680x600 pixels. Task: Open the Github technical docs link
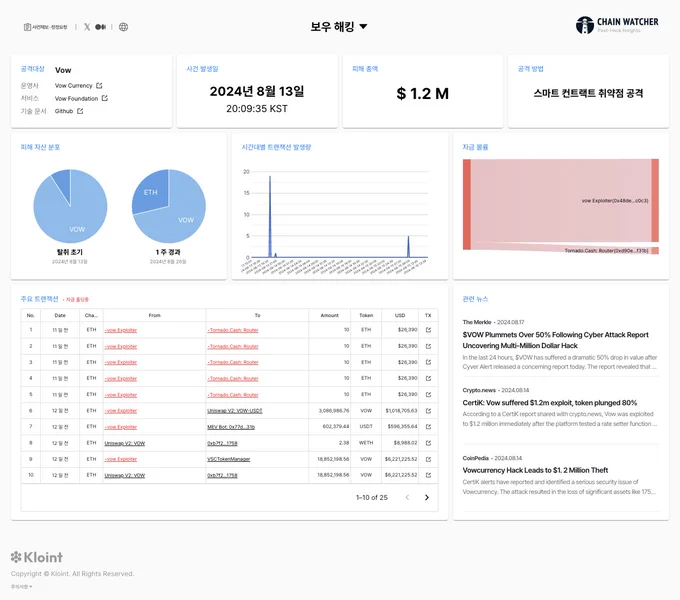[x=64, y=111]
